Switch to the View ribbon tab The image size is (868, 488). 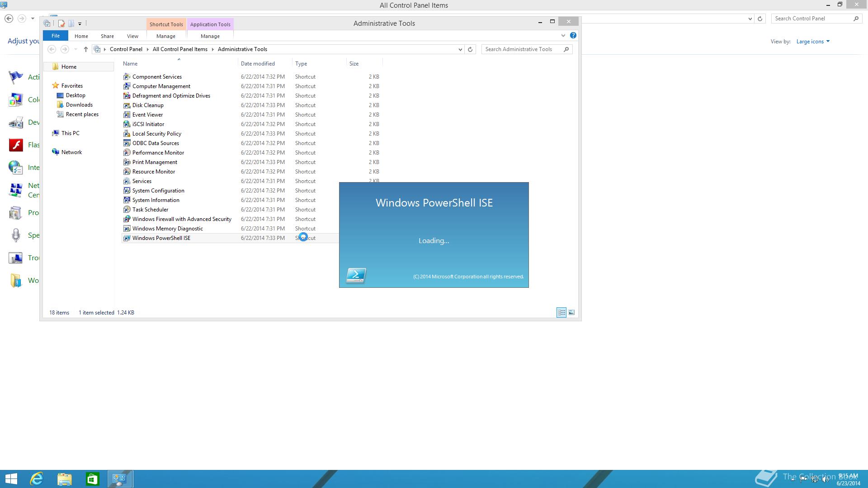(x=132, y=36)
